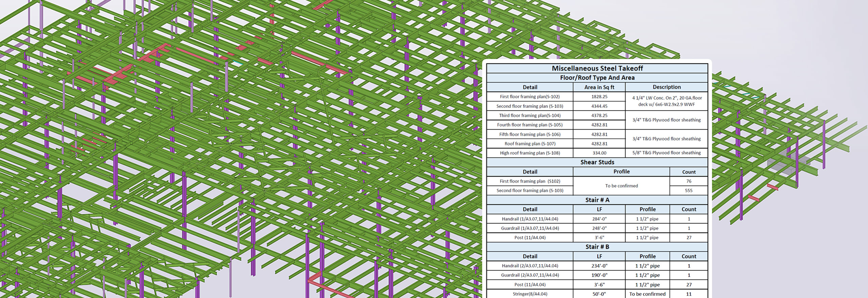Screen dimensions: 868x298
Task: Click the Stair A handrail length 284'-0"
Action: (599, 219)
